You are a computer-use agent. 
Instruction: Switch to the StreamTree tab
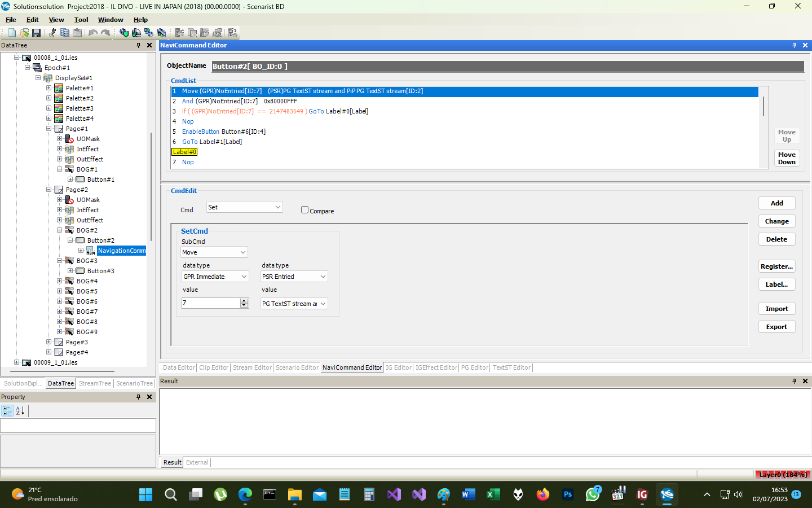point(95,383)
